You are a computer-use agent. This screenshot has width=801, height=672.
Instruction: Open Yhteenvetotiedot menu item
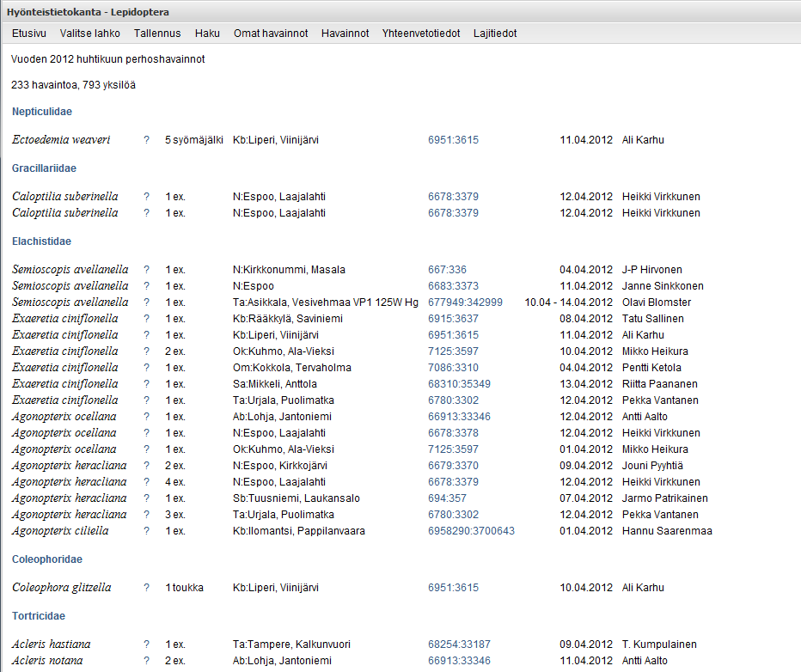pos(421,34)
